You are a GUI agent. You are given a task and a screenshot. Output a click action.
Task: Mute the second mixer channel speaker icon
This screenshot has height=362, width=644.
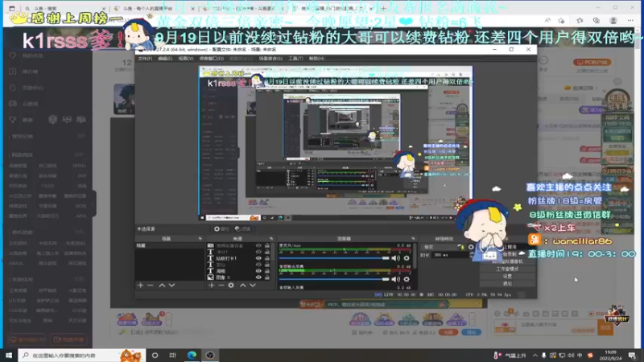tap(395, 279)
